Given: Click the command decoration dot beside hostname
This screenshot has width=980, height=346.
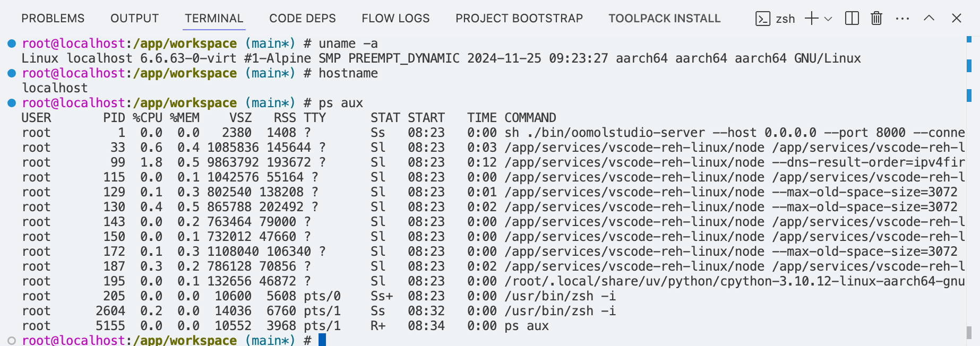Looking at the screenshot, I should pos(12,73).
